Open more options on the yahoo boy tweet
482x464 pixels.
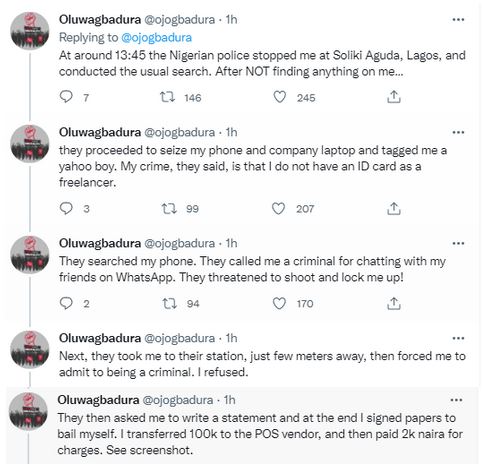point(458,132)
